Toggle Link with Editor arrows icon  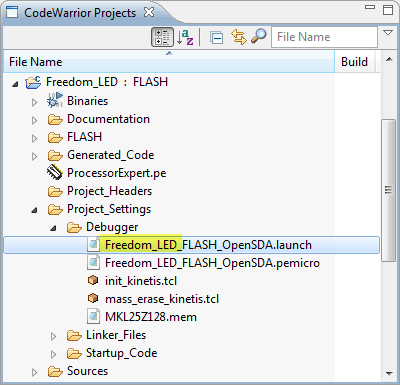pos(239,37)
